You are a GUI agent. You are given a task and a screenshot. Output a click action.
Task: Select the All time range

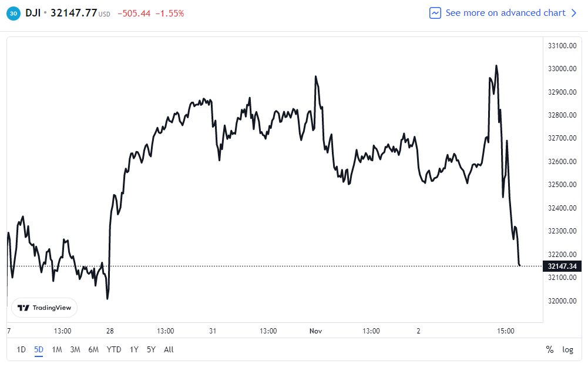169,349
